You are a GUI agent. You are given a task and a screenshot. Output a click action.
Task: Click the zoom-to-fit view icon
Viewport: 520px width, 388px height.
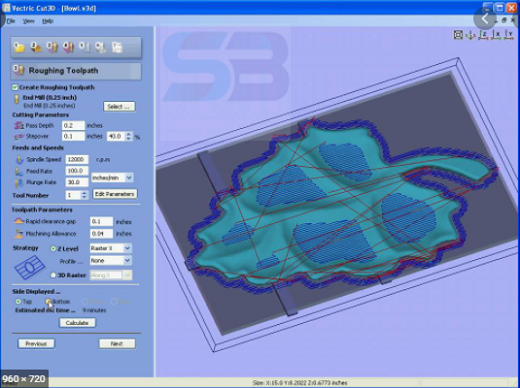click(458, 35)
